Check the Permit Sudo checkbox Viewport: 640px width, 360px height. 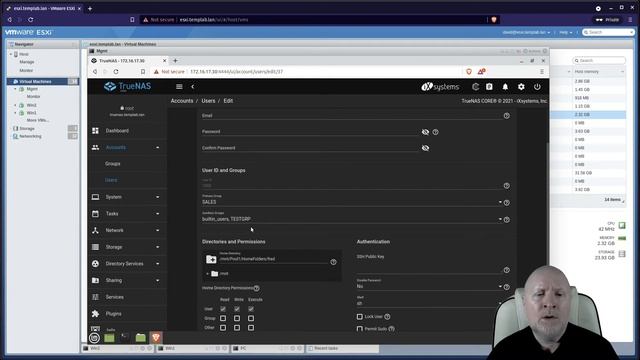[x=360, y=329]
